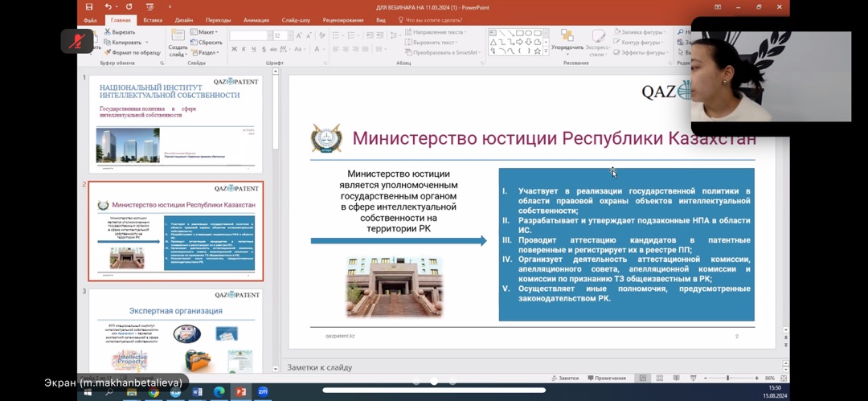
Task: Toggle the Notes (Заметки) pane
Action: (x=564, y=378)
